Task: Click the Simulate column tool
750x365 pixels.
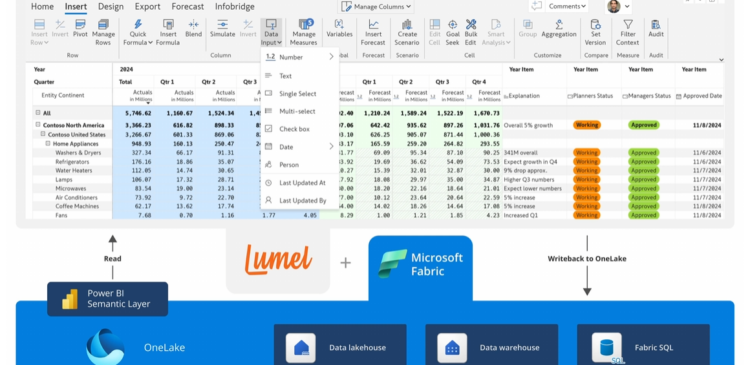Action: [222, 29]
